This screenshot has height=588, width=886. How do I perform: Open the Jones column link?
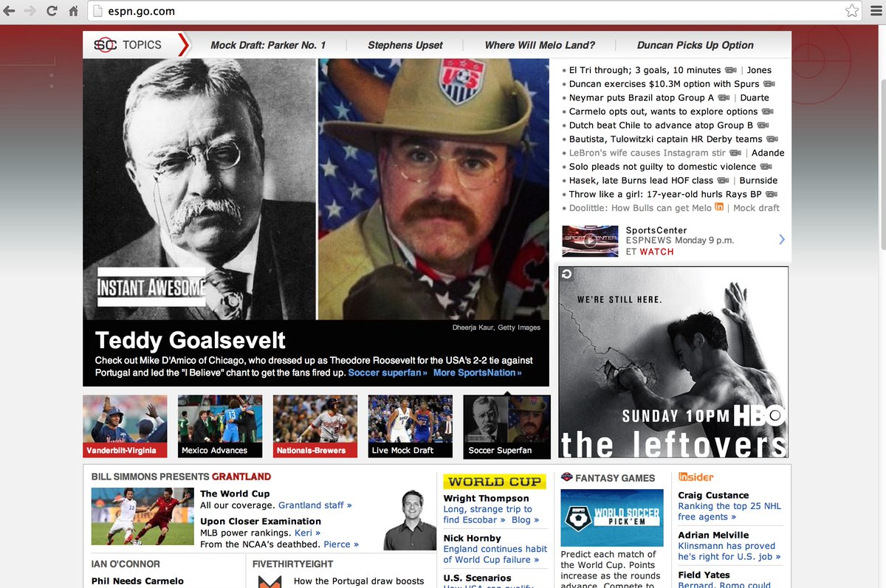coord(759,70)
